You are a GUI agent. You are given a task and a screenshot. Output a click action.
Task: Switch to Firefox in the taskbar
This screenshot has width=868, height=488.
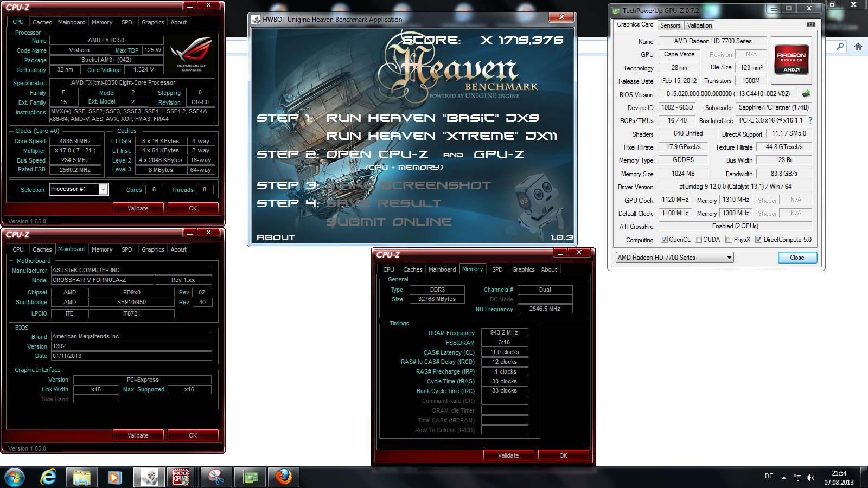click(283, 477)
